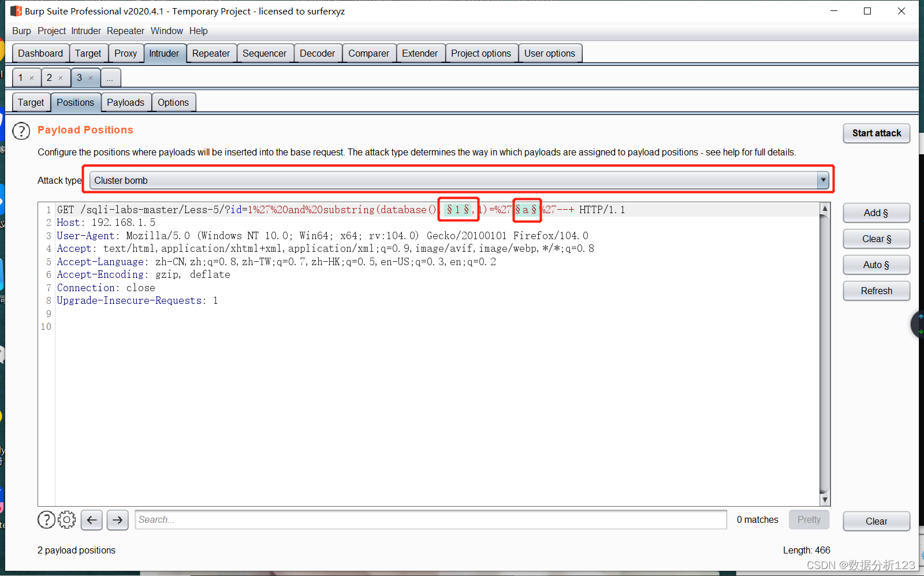This screenshot has width=924, height=576.
Task: Close Intruder tab 2
Action: pyautogui.click(x=61, y=78)
